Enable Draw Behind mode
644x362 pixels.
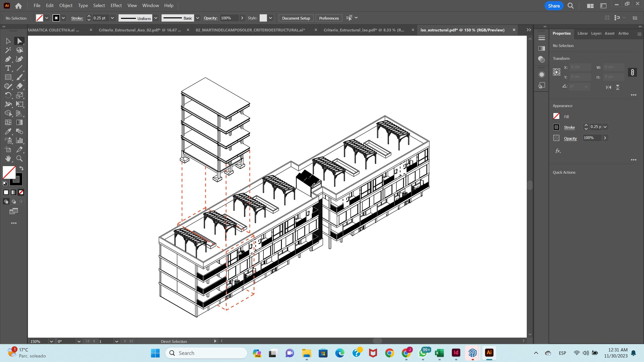click(14, 202)
